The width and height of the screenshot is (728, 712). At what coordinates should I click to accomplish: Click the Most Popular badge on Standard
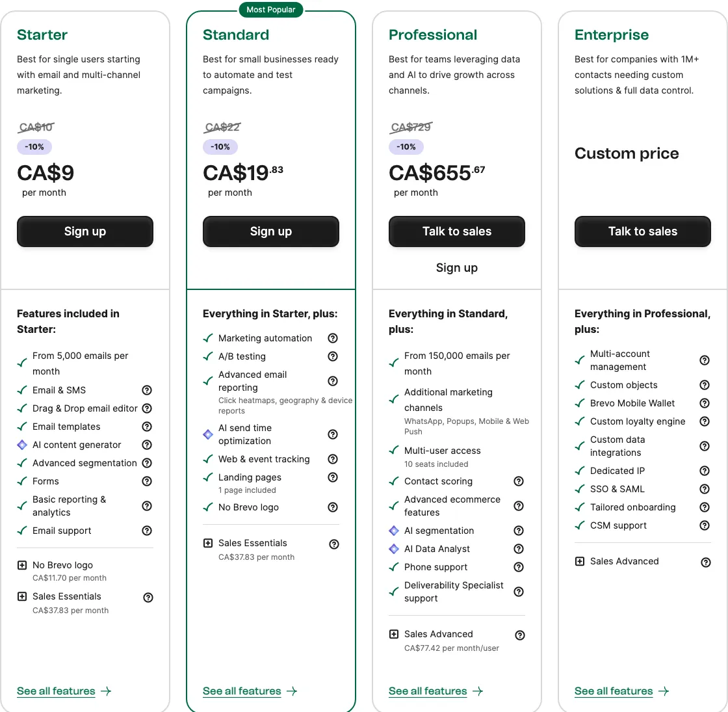point(271,10)
